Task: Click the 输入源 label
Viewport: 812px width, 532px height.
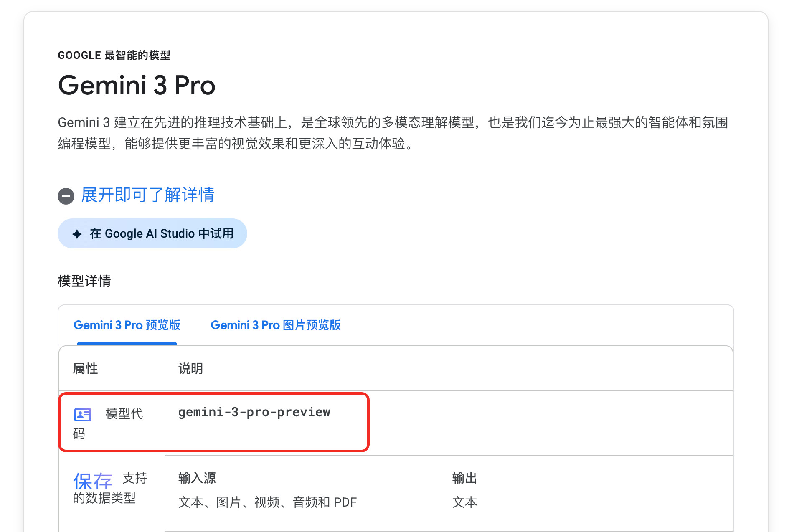Action: [x=197, y=478]
